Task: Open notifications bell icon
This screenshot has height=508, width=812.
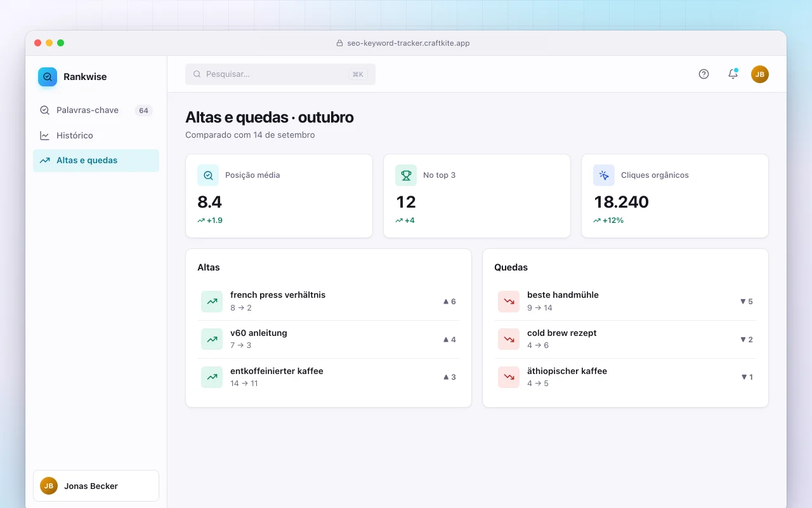Action: 733,74
